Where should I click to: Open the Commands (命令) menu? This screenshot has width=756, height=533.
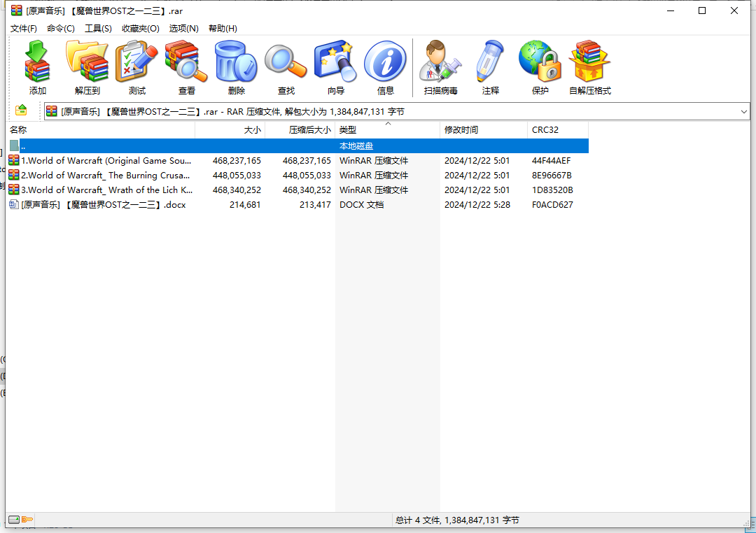pos(61,29)
